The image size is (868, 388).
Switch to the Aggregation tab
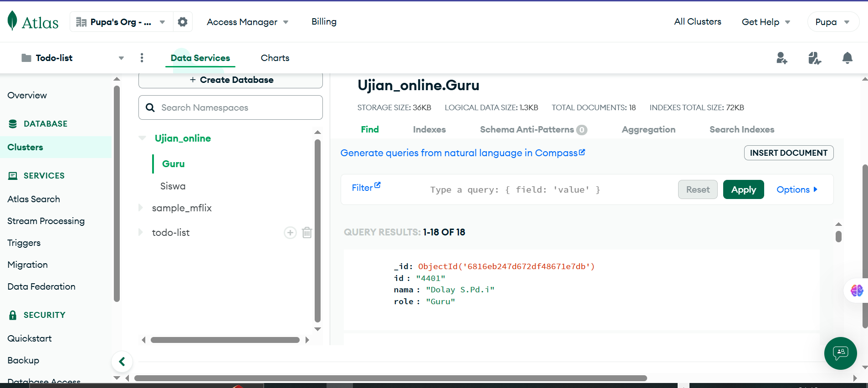648,129
